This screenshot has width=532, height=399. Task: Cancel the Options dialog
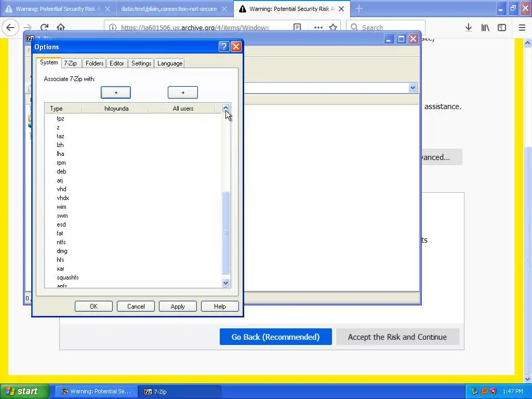136,307
